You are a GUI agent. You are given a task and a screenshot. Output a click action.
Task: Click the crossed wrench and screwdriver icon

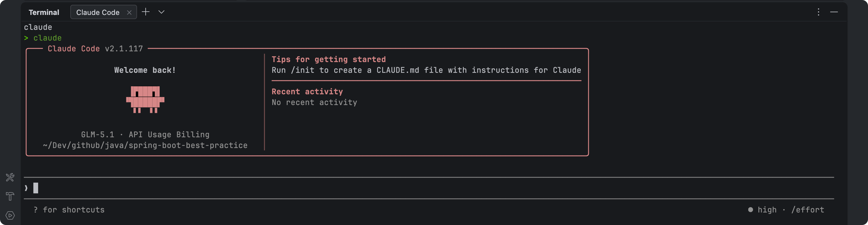coord(10,178)
